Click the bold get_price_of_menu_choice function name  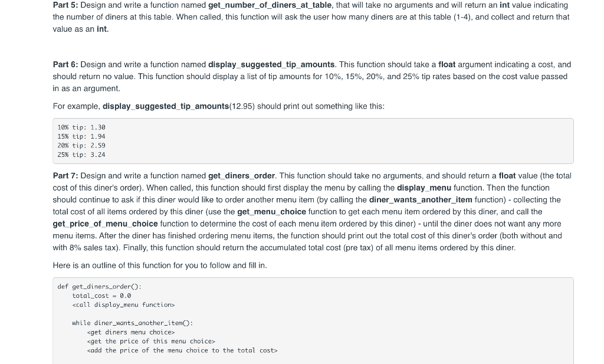click(x=105, y=224)
